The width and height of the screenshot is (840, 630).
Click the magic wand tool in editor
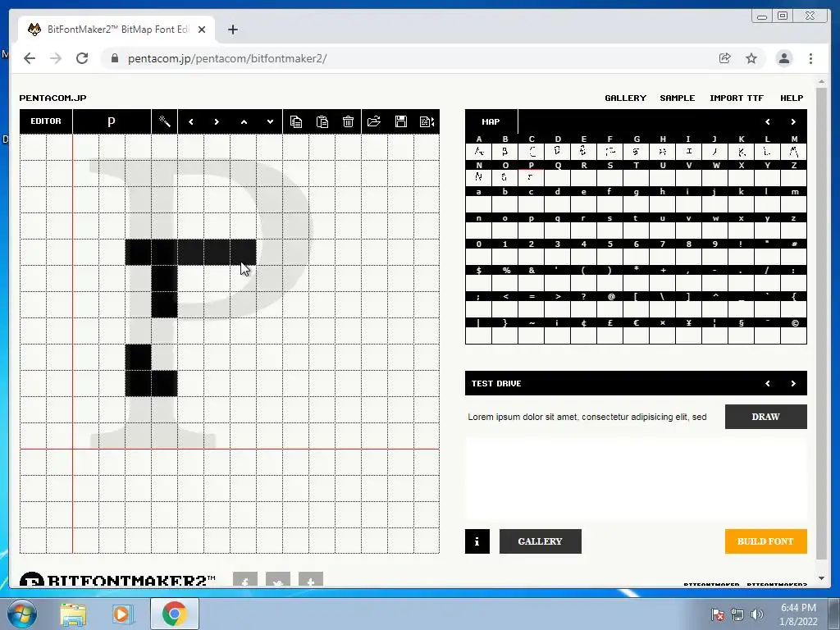[x=164, y=121]
